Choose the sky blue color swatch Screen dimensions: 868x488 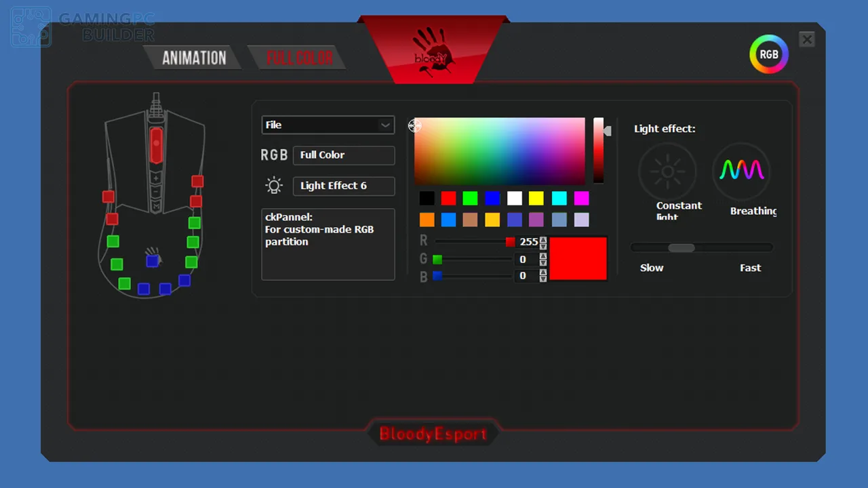pos(448,220)
